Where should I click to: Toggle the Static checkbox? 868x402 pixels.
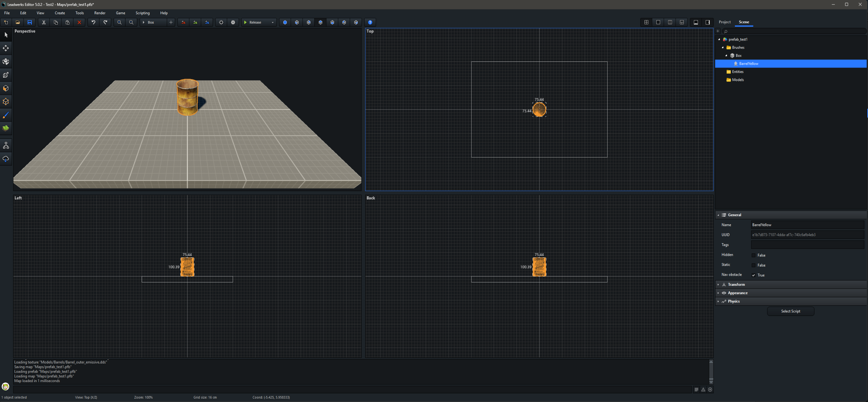coord(753,265)
